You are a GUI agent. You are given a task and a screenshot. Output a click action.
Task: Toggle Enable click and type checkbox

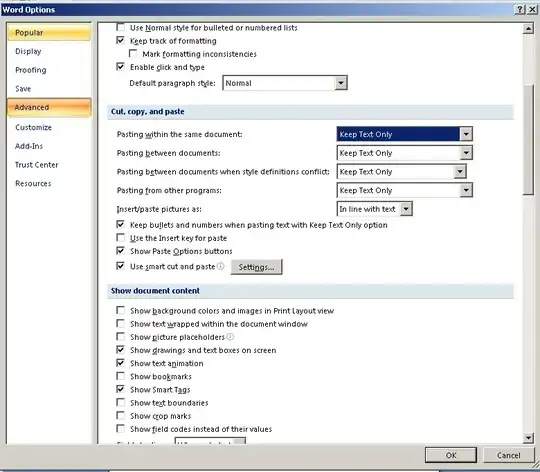point(121,66)
